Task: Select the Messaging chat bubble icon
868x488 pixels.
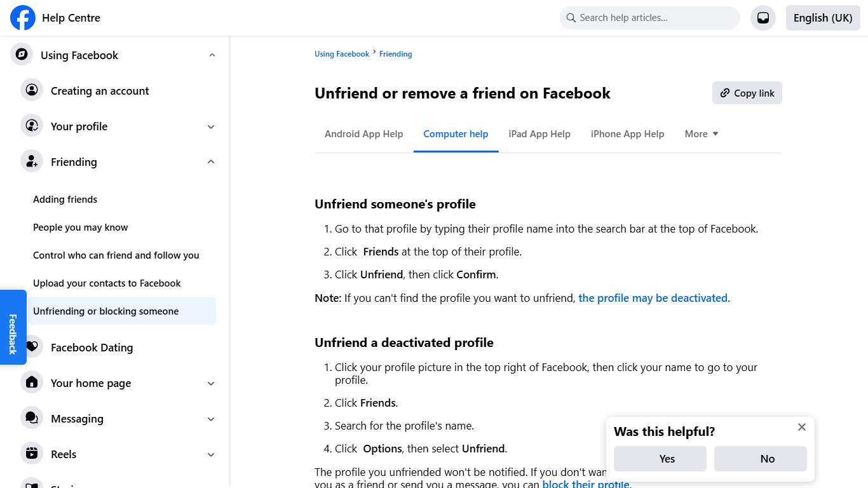Action: tap(32, 418)
